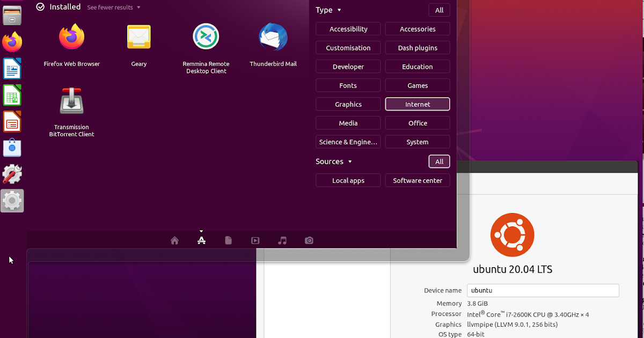Launch Thunderbird Mail application
This screenshot has width=644, height=338.
coord(273,38)
